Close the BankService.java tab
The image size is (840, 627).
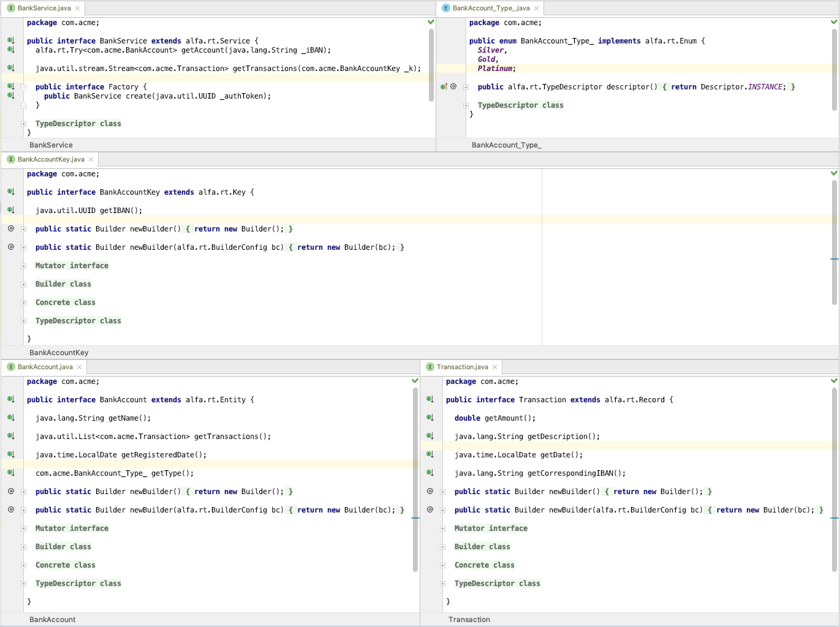[x=77, y=8]
